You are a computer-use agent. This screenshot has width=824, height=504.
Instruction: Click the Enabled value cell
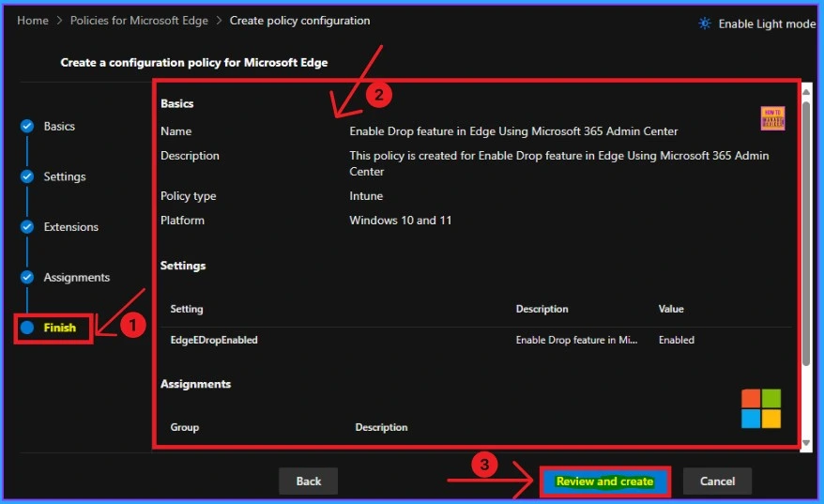click(x=677, y=340)
